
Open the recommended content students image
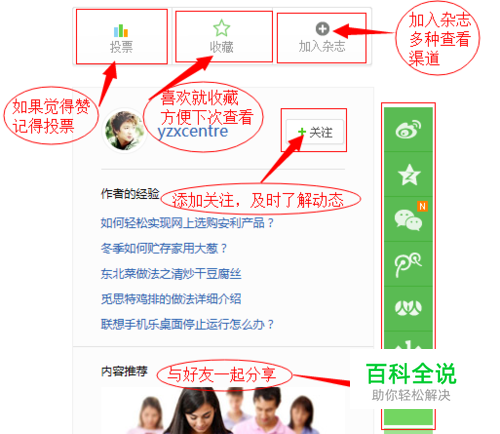tap(223, 410)
